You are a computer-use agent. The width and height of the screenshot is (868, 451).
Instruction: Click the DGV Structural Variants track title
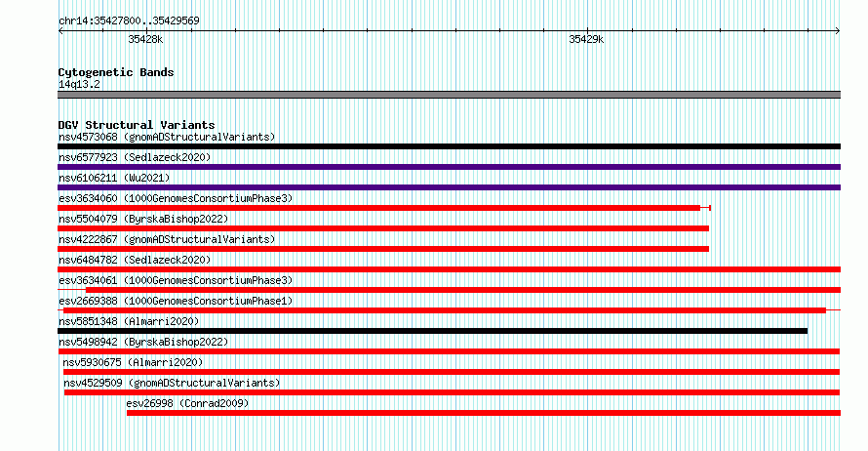(137, 125)
